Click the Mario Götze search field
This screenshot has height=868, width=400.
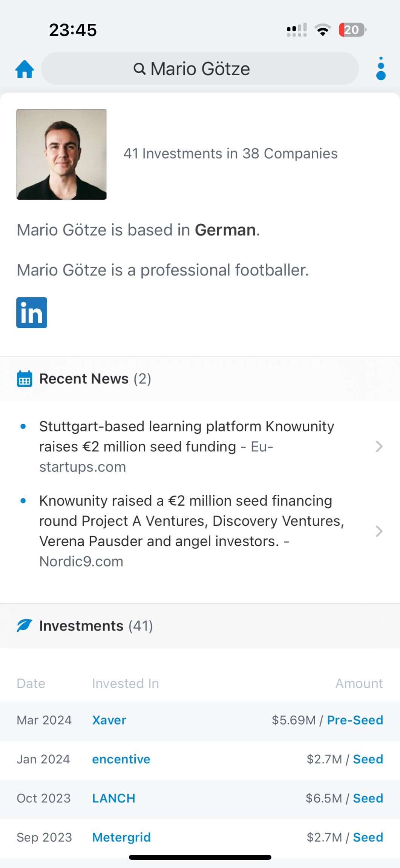pyautogui.click(x=200, y=69)
